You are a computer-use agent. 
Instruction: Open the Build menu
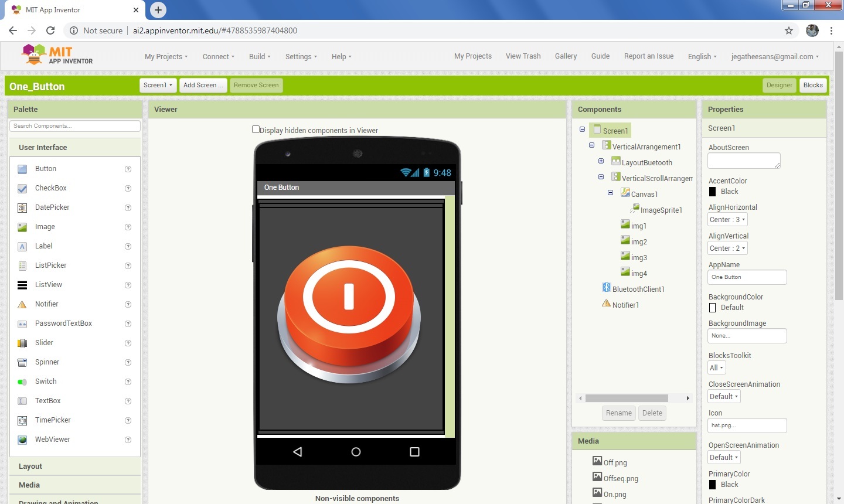coord(260,57)
